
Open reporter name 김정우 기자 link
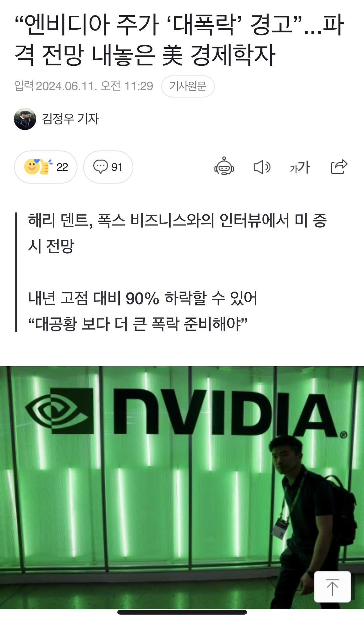tap(70, 119)
